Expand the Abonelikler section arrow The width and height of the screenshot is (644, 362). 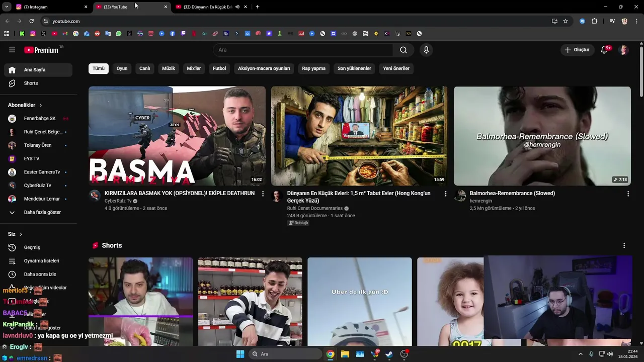click(x=41, y=105)
